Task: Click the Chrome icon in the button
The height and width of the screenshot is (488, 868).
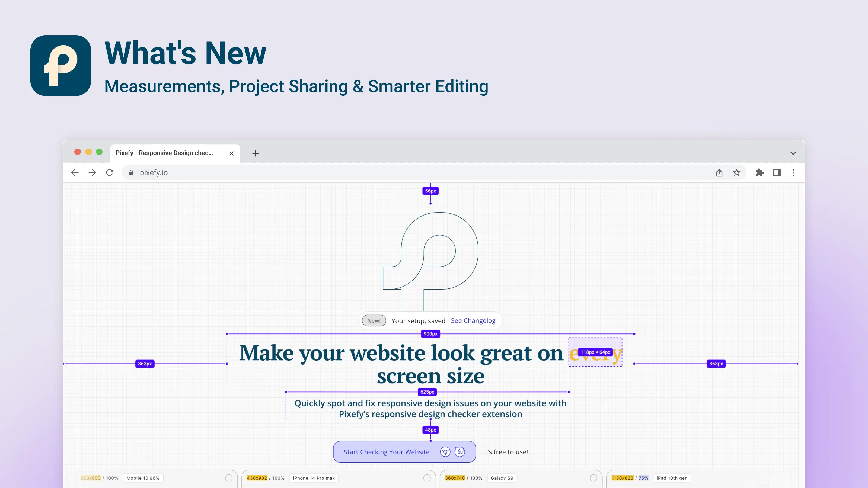Action: [445, 452]
